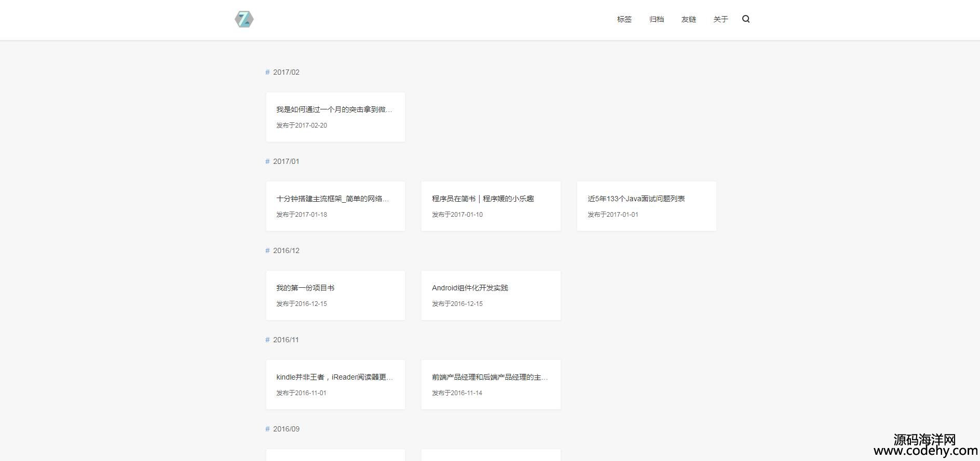Click date text 发布于2016-11-01
Image resolution: width=980 pixels, height=461 pixels.
pyautogui.click(x=302, y=393)
